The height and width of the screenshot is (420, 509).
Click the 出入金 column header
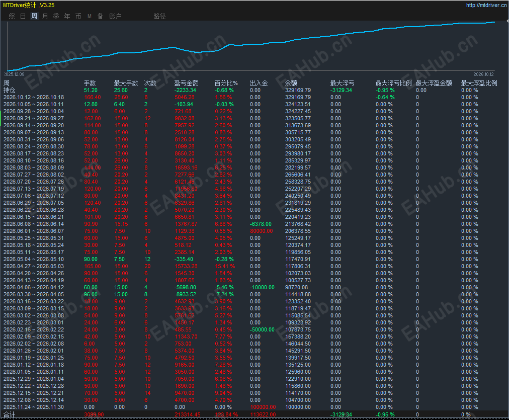pyautogui.click(x=259, y=83)
